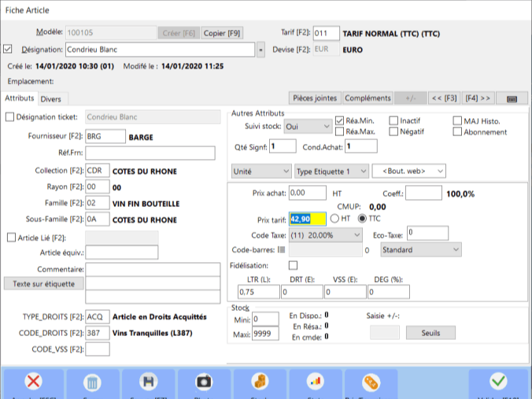Expand the Code Taxe dropdown
The image size is (532, 399).
[x=325, y=234]
